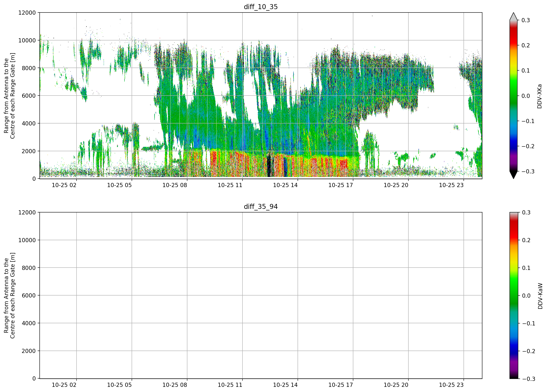Click the bottom plot's y-axis range title
The width and height of the screenshot is (547, 392).
coord(9,295)
